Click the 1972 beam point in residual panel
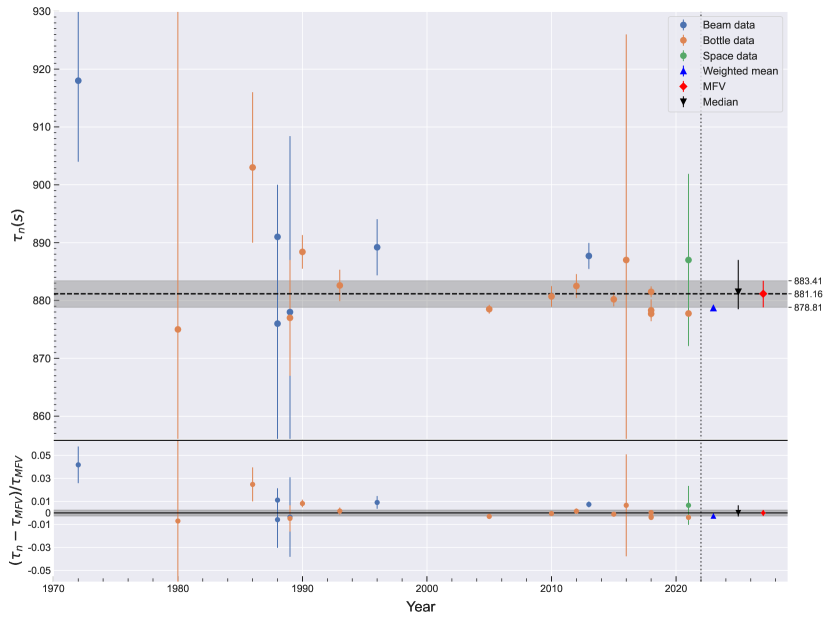 click(x=78, y=465)
